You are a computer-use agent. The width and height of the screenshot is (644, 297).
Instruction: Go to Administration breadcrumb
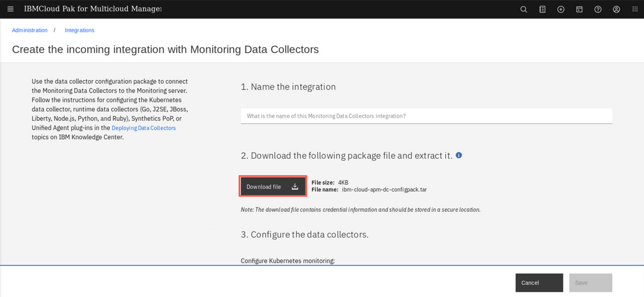coord(30,30)
